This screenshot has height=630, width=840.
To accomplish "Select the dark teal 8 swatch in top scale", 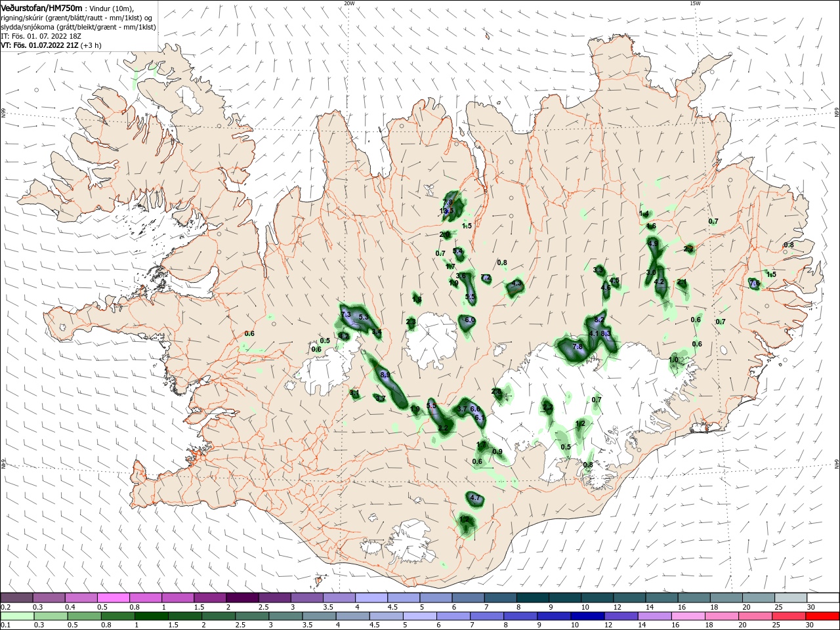I will (x=533, y=598).
